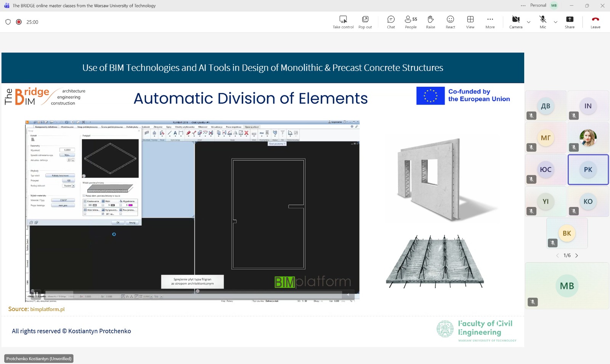This screenshot has width=610, height=364.
Task: Unmute the Mic
Action: (x=543, y=22)
